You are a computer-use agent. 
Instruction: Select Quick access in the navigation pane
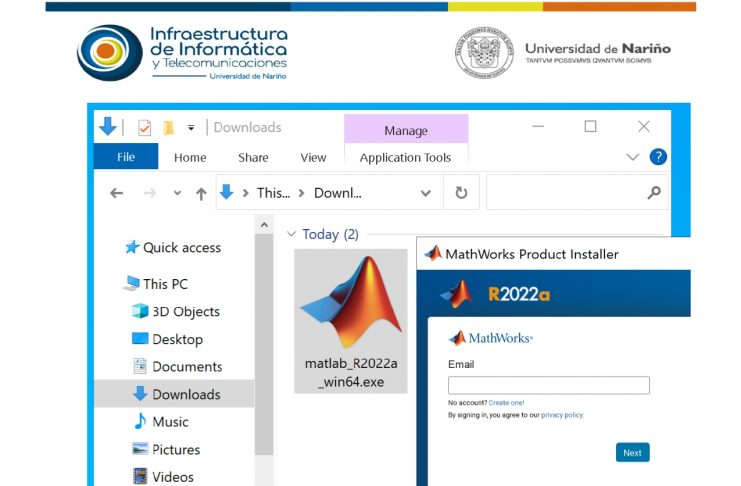tap(173, 248)
